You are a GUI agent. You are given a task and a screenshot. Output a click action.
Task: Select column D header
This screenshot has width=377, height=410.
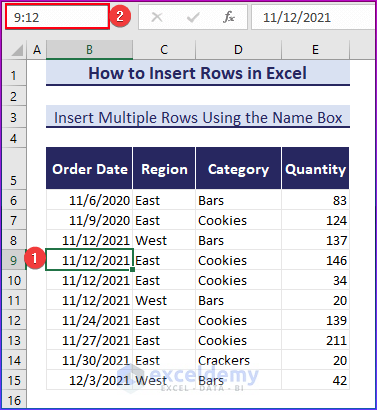point(238,50)
